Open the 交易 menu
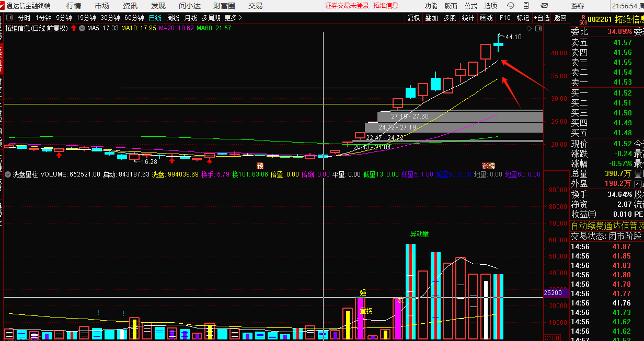This screenshot has width=644, height=341. click(x=256, y=6)
